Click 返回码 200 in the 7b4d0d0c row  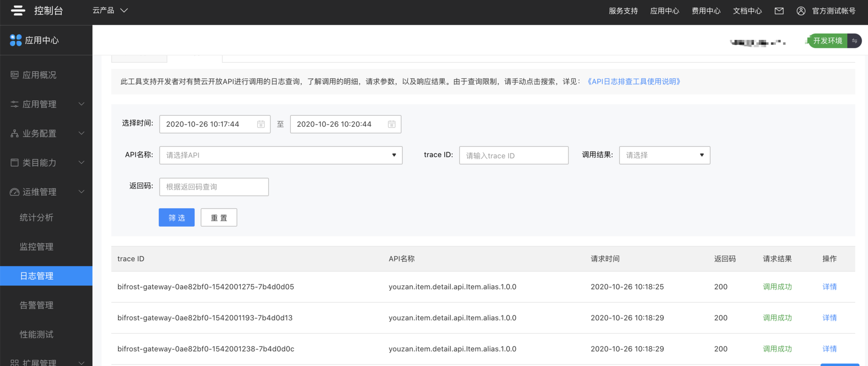click(x=721, y=349)
